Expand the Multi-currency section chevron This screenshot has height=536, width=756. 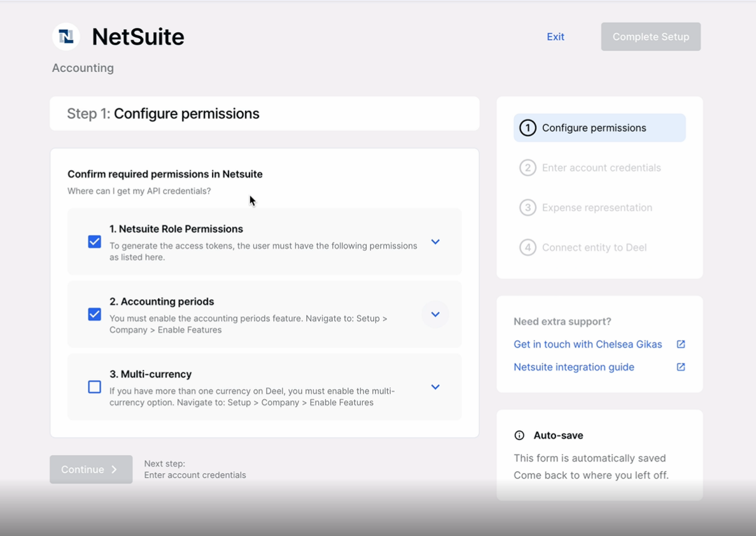point(435,387)
